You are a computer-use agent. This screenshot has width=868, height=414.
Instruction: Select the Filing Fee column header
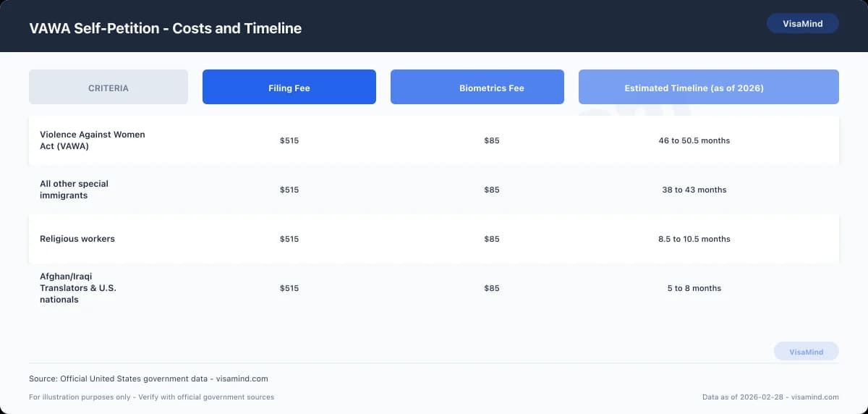click(x=289, y=88)
